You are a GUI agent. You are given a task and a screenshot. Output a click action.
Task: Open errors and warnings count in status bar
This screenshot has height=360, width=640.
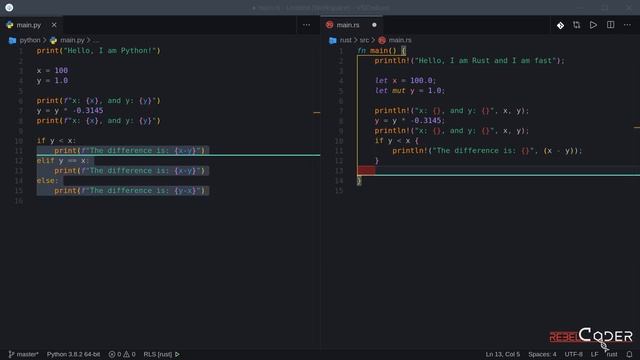click(122, 354)
